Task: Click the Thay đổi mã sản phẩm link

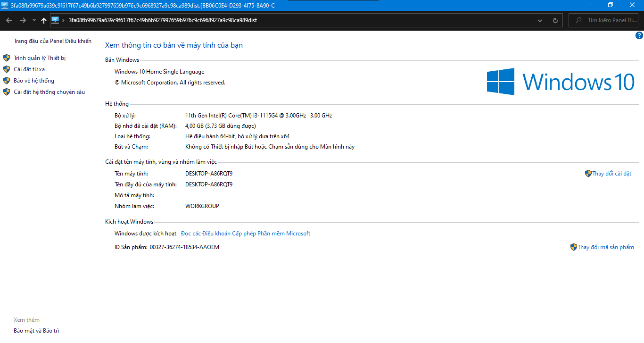Action: 606,247
